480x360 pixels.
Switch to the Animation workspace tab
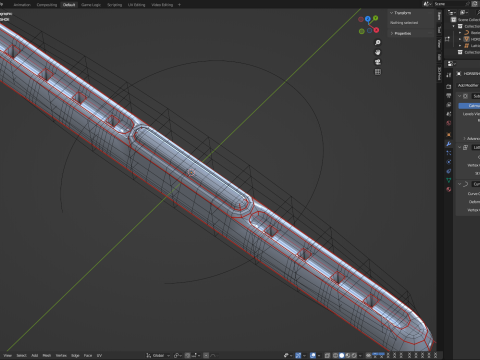tap(22, 5)
